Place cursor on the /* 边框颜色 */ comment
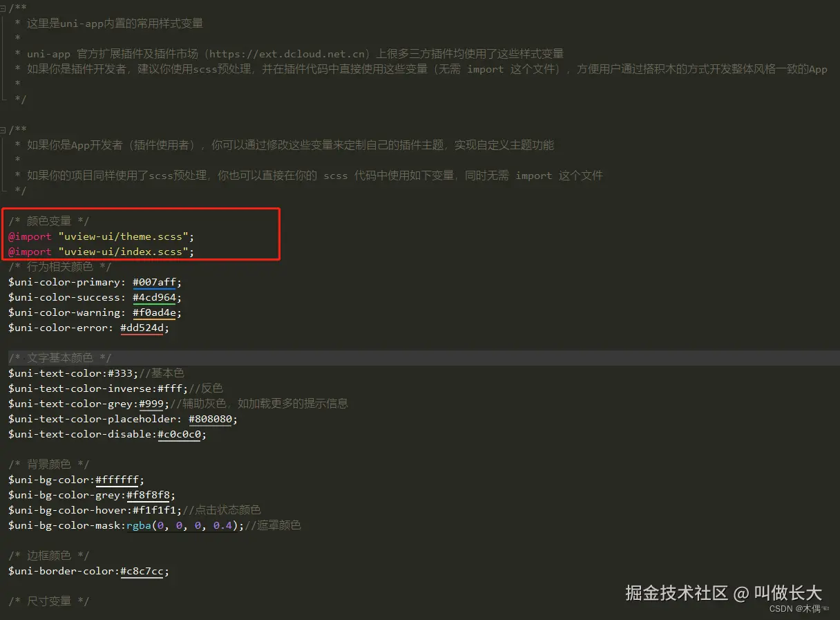This screenshot has height=620, width=840. tap(49, 556)
